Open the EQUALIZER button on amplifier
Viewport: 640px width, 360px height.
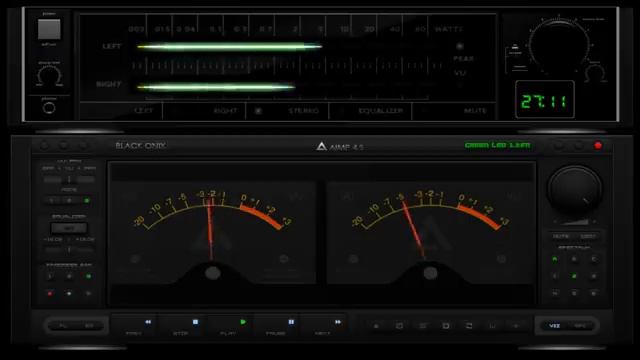[370, 111]
